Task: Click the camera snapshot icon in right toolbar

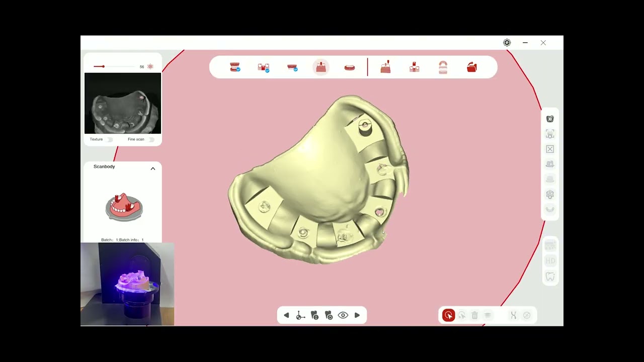Action: (x=550, y=119)
